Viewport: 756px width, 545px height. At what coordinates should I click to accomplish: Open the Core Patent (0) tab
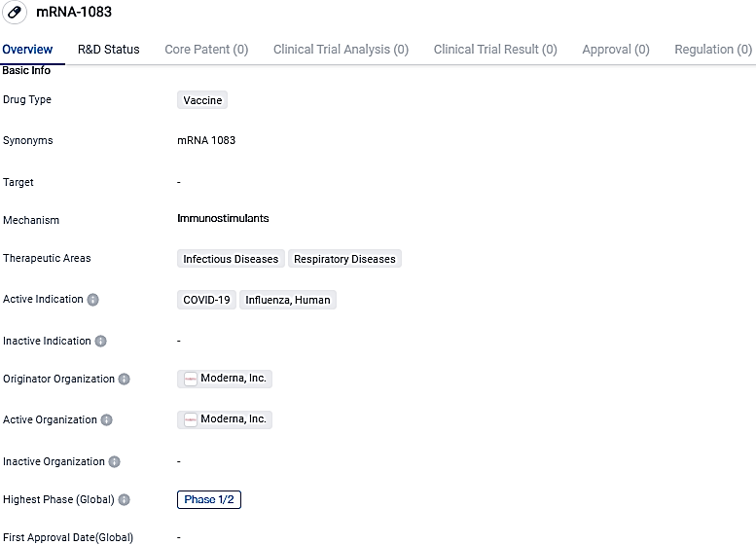pyautogui.click(x=206, y=50)
